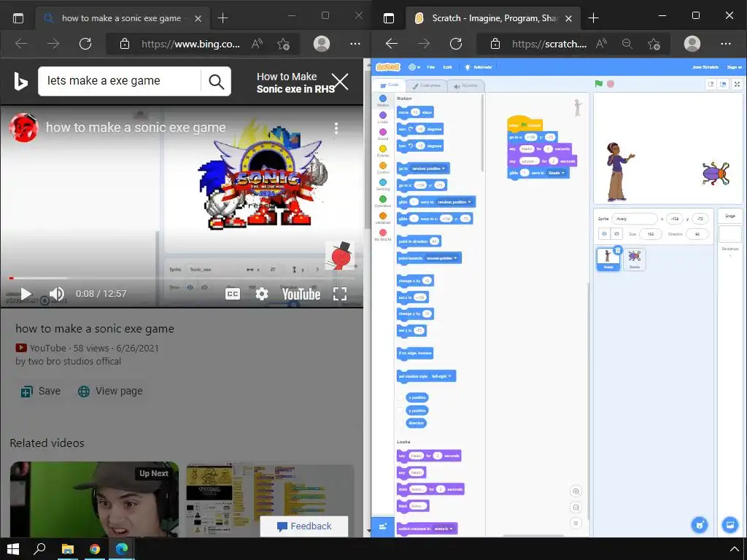
Task: Open the Scratch Edit menu
Action: click(447, 67)
